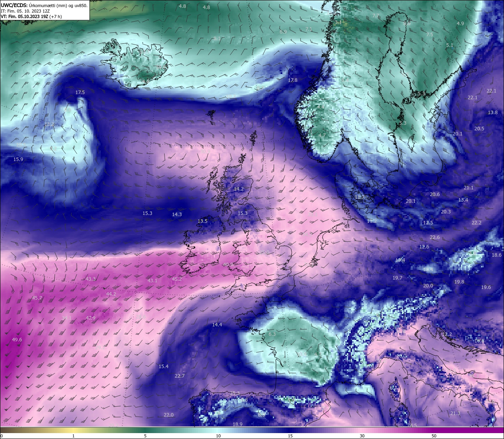Click the 11.2 value near northern Germany
Screen dimensions: 504x439
pyautogui.click(x=372, y=221)
